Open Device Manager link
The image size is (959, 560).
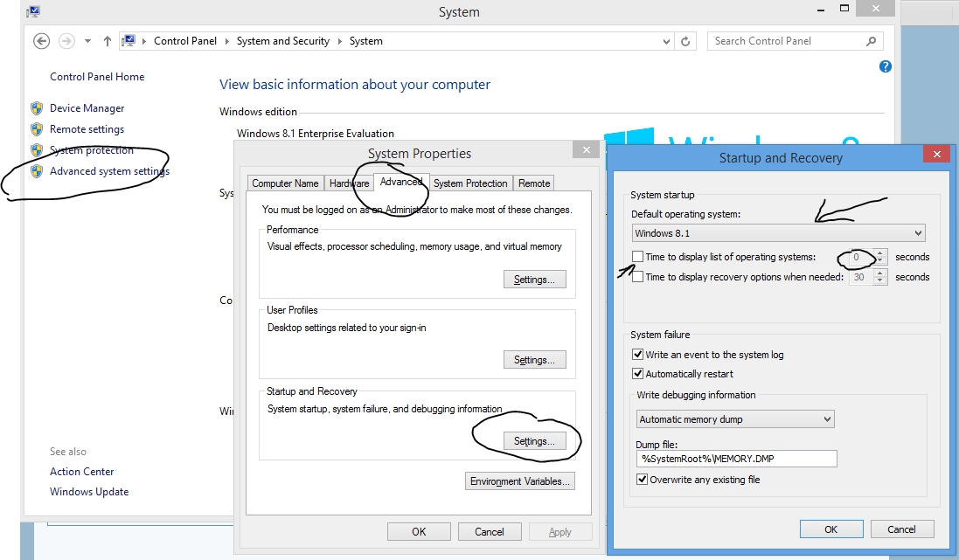(87, 108)
